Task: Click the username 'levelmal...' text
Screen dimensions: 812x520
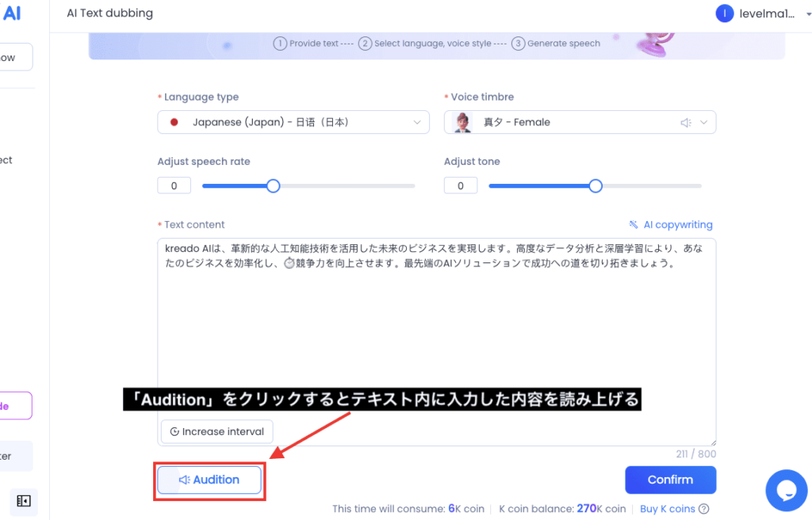Action: pyautogui.click(x=767, y=14)
